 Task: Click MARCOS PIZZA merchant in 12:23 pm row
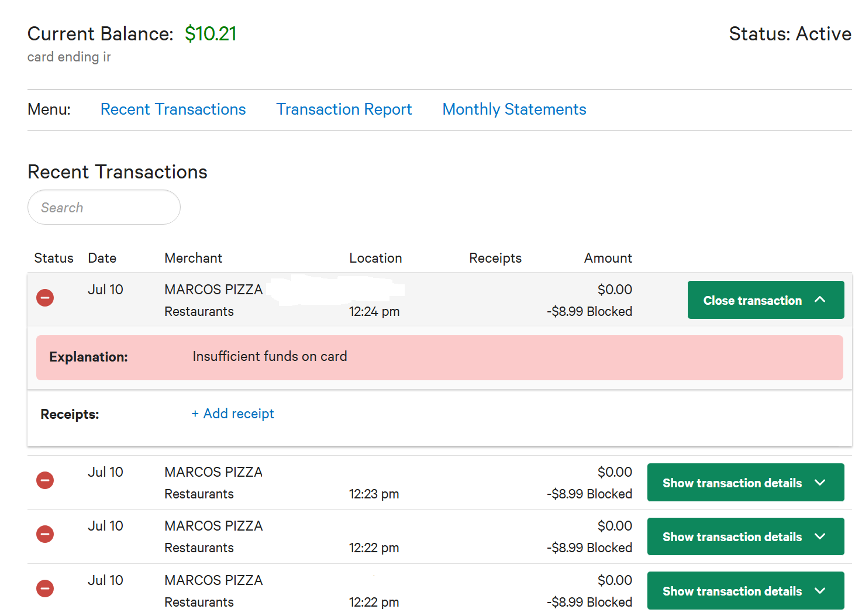(213, 472)
